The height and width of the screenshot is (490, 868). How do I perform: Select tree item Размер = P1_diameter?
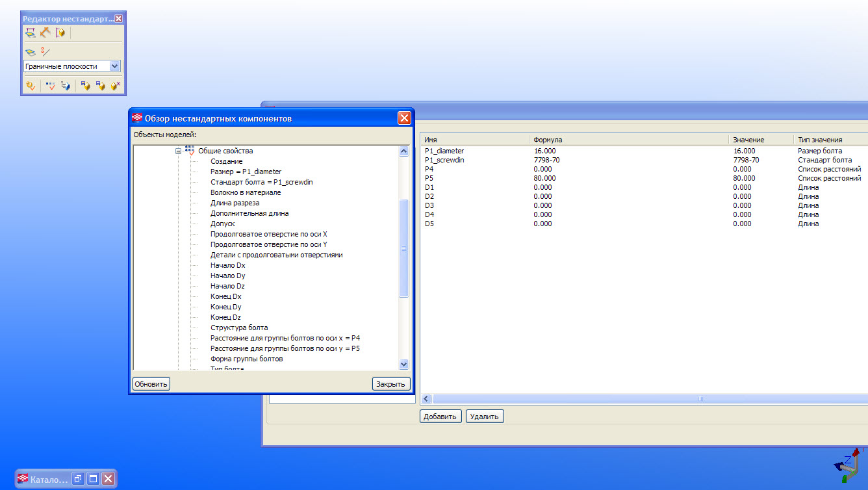click(246, 172)
